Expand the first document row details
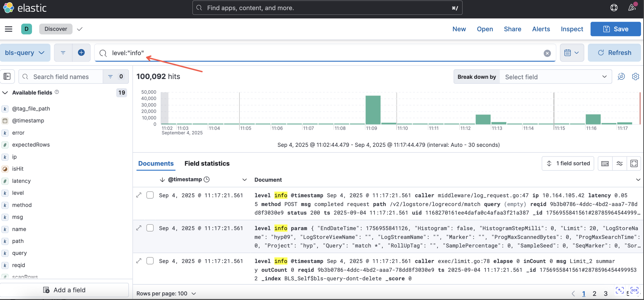 click(139, 195)
